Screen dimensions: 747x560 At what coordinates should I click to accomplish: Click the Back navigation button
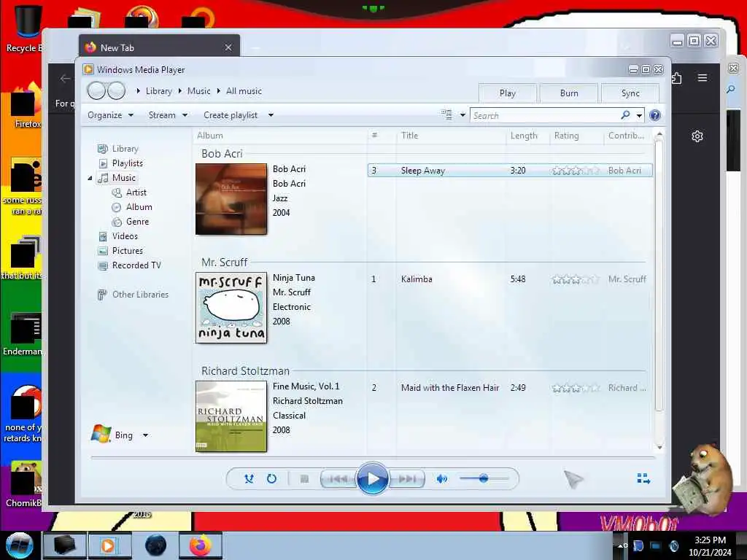click(x=96, y=90)
